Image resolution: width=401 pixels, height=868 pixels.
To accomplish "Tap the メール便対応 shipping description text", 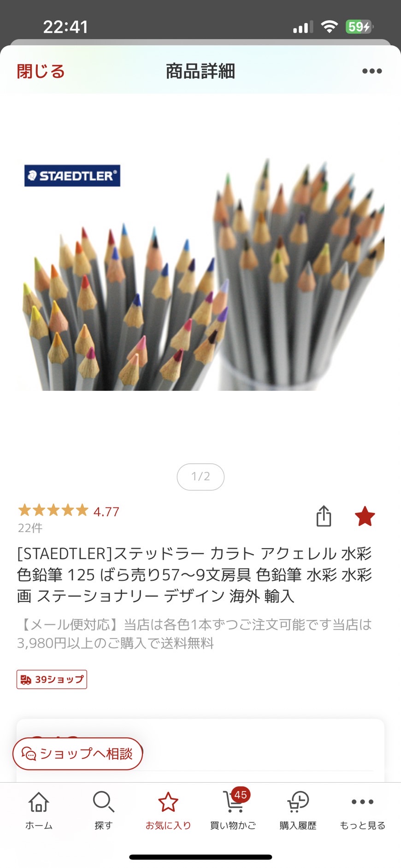I will click(195, 634).
